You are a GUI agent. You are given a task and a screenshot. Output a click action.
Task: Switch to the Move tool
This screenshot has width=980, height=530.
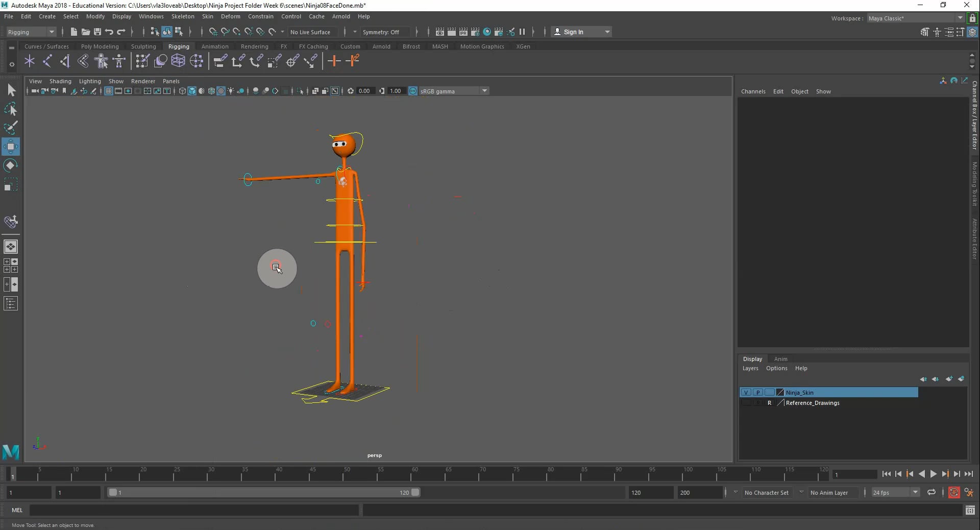point(11,147)
